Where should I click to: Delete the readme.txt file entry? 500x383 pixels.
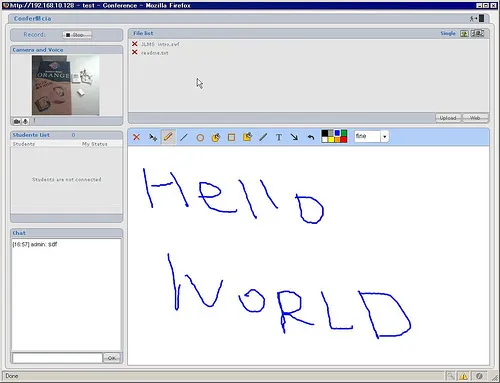[x=135, y=52]
